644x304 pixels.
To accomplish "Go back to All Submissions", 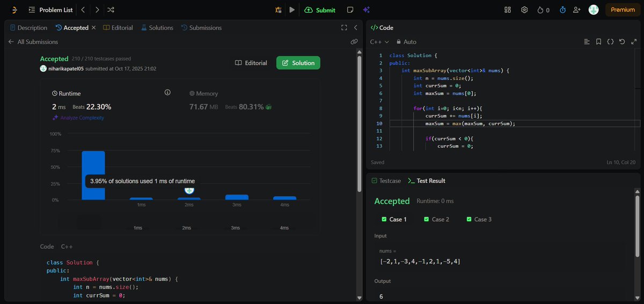I will (33, 41).
